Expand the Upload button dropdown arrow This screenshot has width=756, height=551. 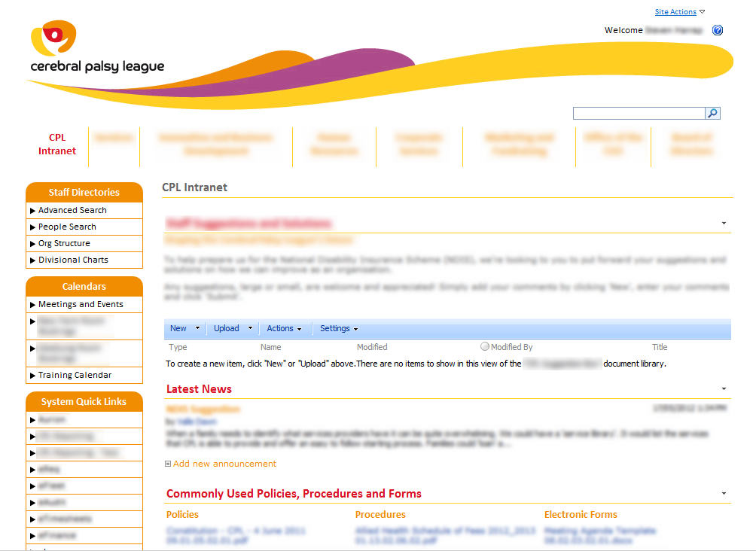pyautogui.click(x=250, y=328)
